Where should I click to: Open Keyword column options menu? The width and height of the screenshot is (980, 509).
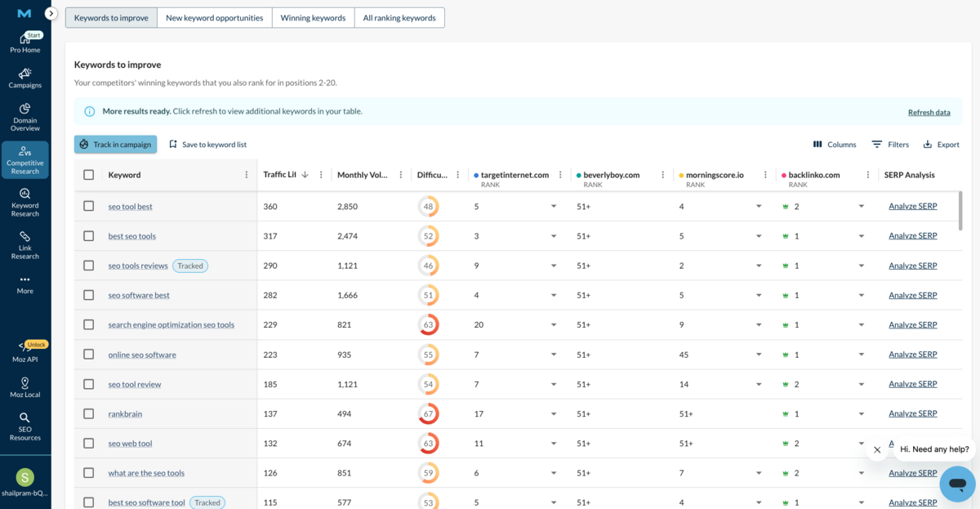click(247, 175)
